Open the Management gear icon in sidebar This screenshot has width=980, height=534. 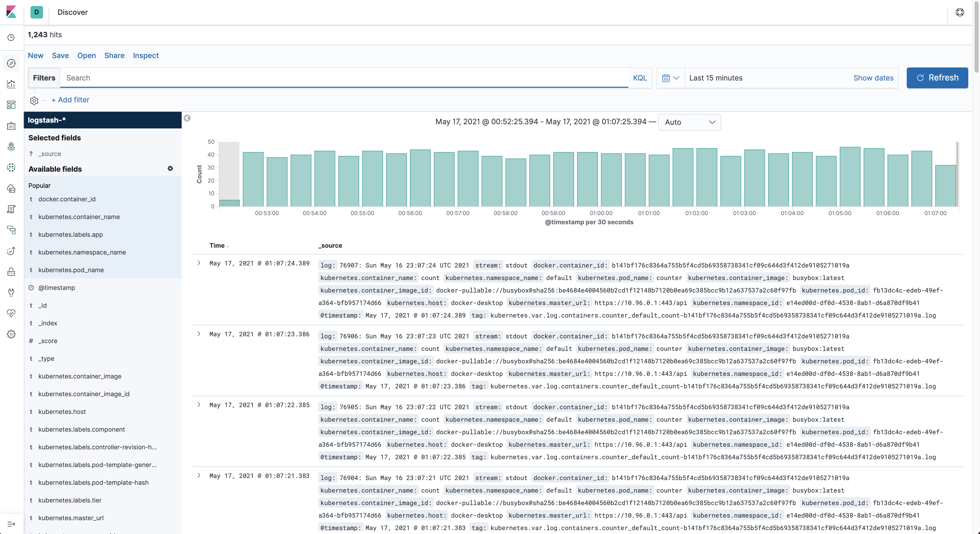(11, 334)
